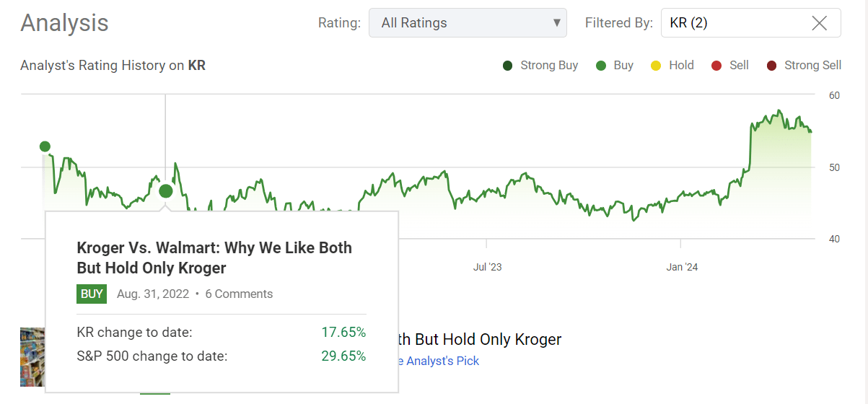Toggle the Buy legend dot
Screen dimensions: 868x404
tap(600, 66)
